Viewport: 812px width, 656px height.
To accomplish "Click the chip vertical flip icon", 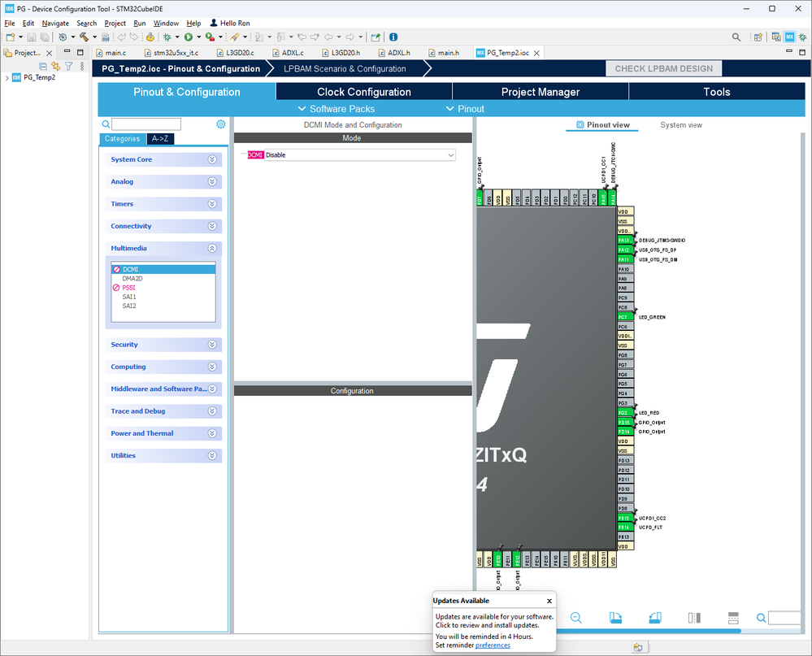I will (733, 618).
